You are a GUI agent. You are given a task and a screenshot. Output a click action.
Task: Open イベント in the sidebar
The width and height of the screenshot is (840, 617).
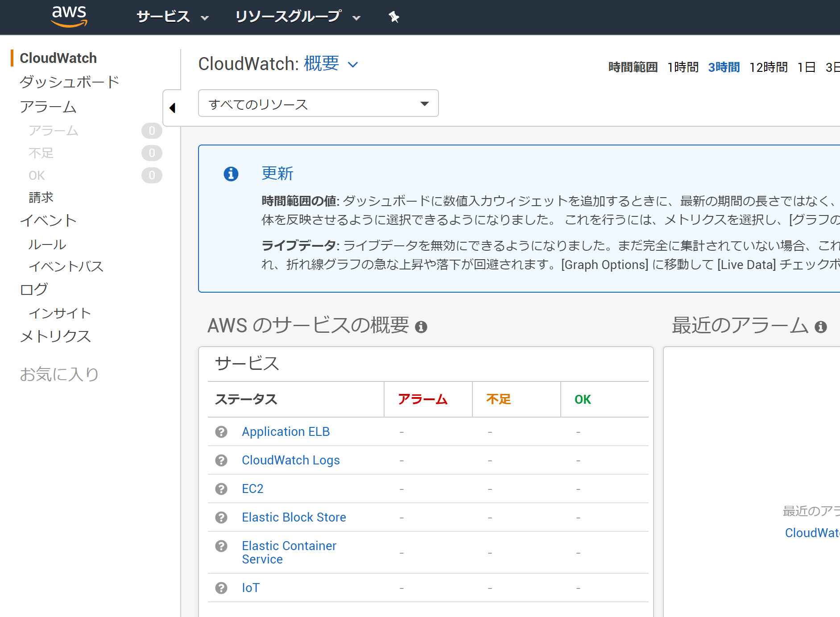coord(48,220)
